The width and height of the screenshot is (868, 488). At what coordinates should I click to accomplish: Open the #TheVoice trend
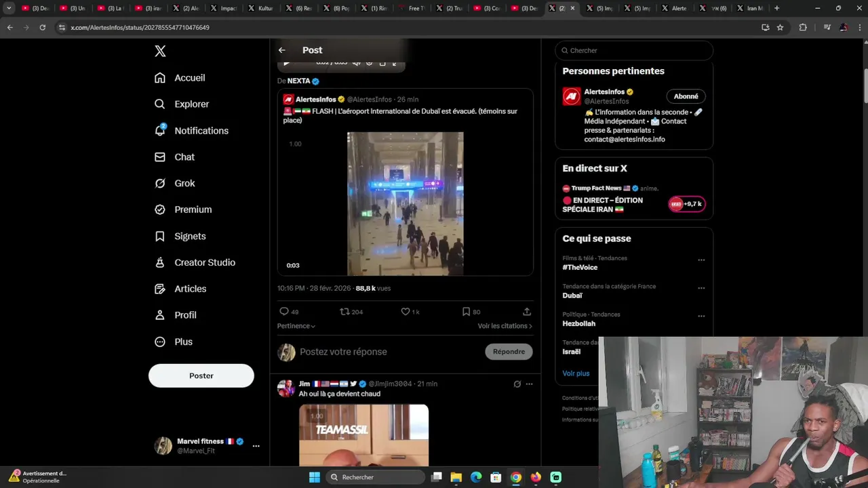tap(580, 268)
